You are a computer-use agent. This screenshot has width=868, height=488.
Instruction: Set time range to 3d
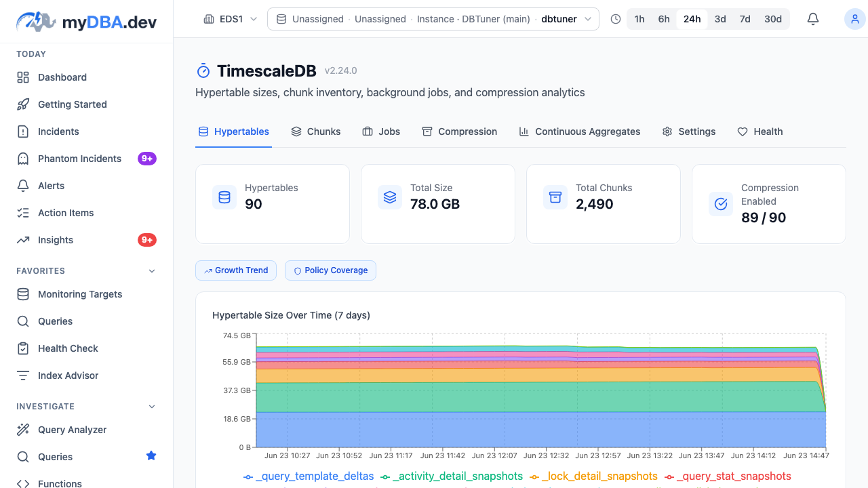pos(720,19)
